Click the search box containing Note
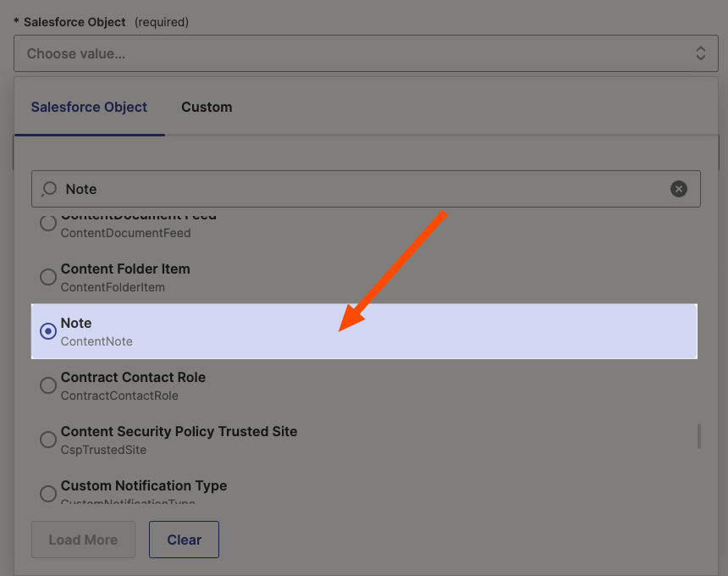Viewport: 728px width, 576px height. click(x=366, y=189)
